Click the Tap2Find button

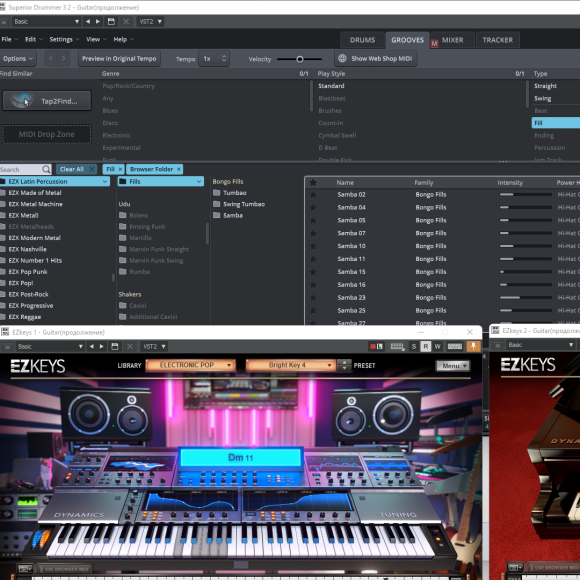[x=47, y=101]
